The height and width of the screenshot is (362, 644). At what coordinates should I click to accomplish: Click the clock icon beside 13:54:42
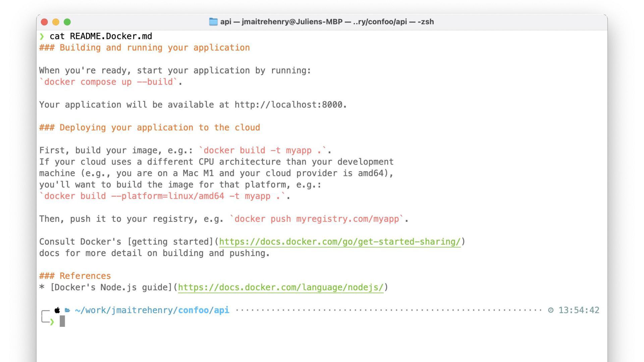[x=551, y=310]
